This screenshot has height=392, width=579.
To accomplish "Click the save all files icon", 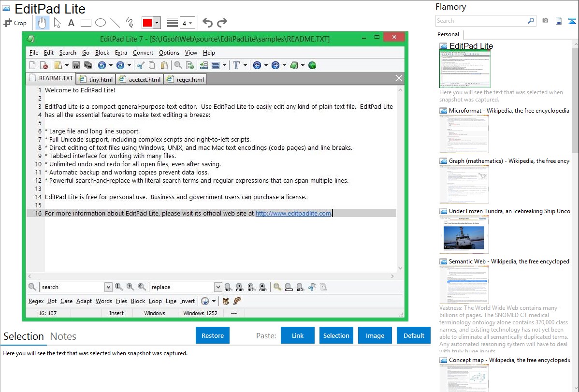I will click(x=87, y=65).
